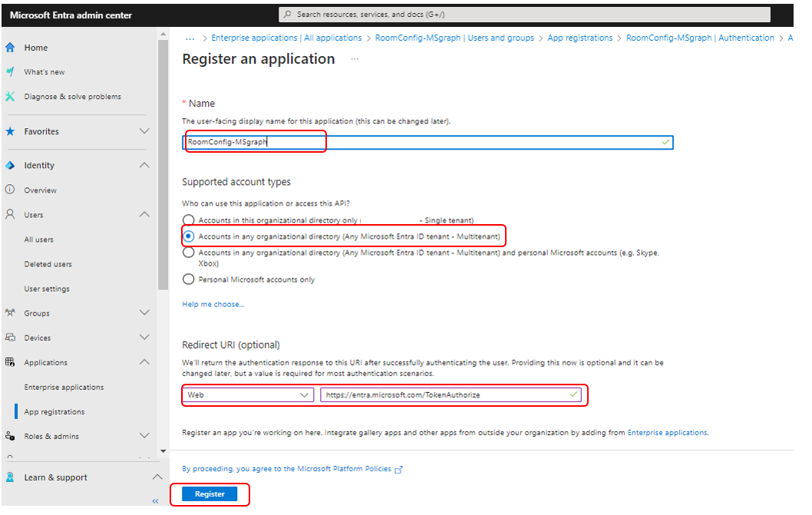Image resolution: width=812 pixels, height=515 pixels.
Task: Open Overview under Identity
Action: pos(41,190)
